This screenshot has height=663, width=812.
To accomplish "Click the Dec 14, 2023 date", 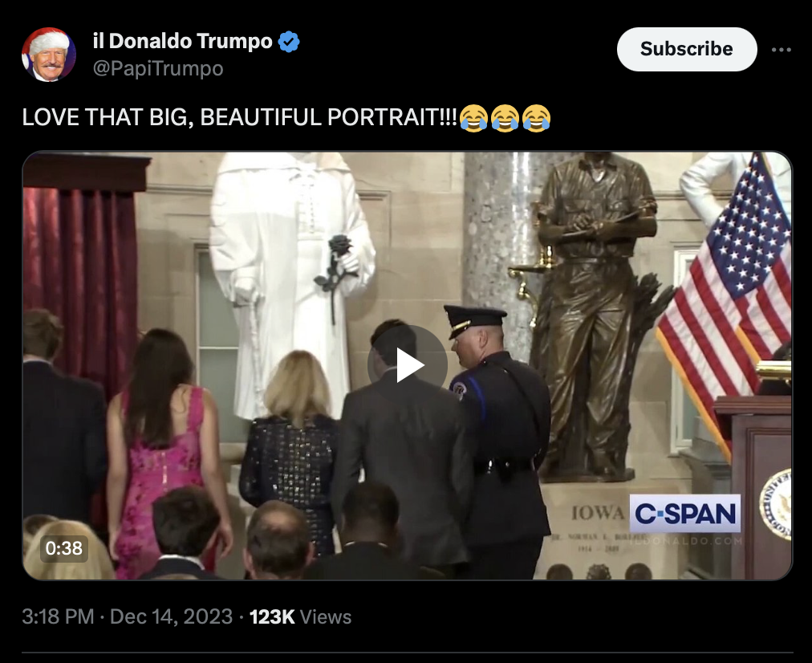I will (172, 617).
